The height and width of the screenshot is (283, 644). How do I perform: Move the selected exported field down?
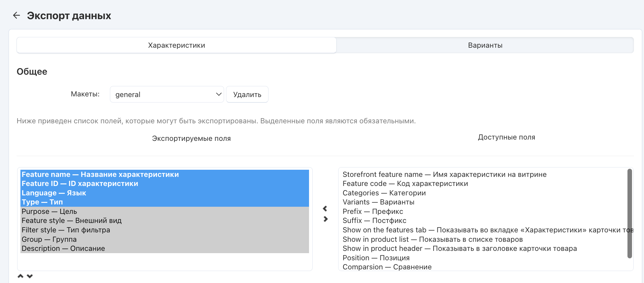tap(30, 276)
